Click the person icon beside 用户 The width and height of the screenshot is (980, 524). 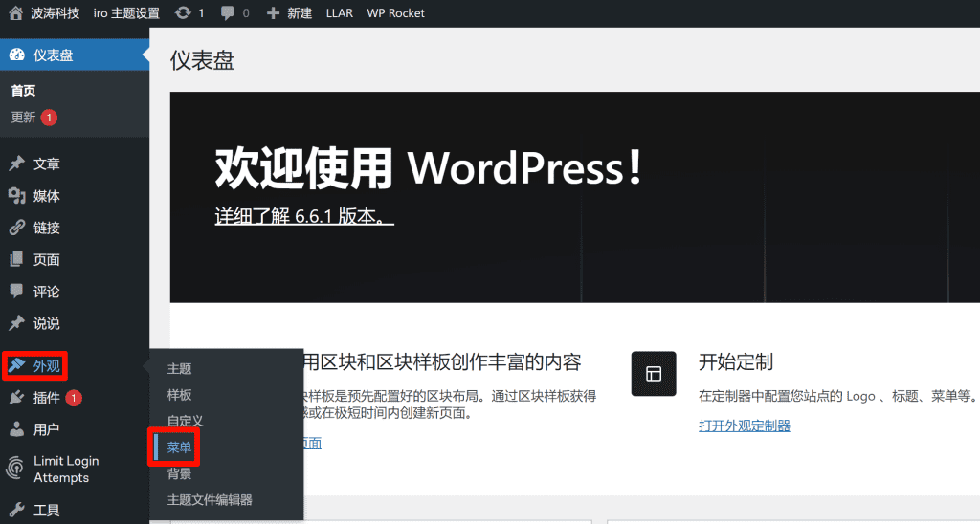[17, 429]
